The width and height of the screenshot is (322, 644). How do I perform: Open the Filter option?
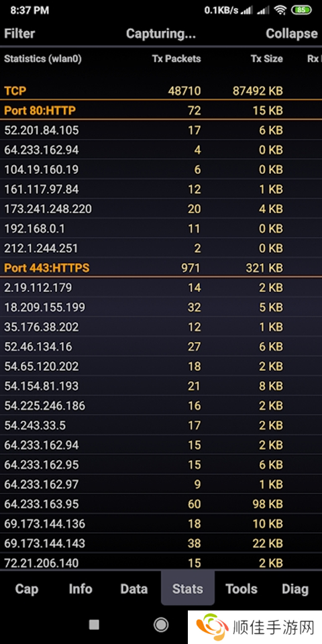(19, 34)
